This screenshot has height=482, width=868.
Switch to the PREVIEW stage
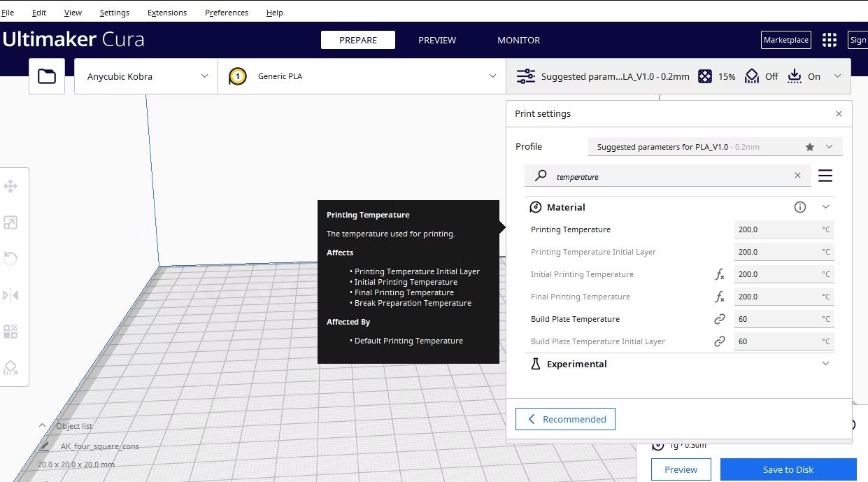[x=437, y=40]
